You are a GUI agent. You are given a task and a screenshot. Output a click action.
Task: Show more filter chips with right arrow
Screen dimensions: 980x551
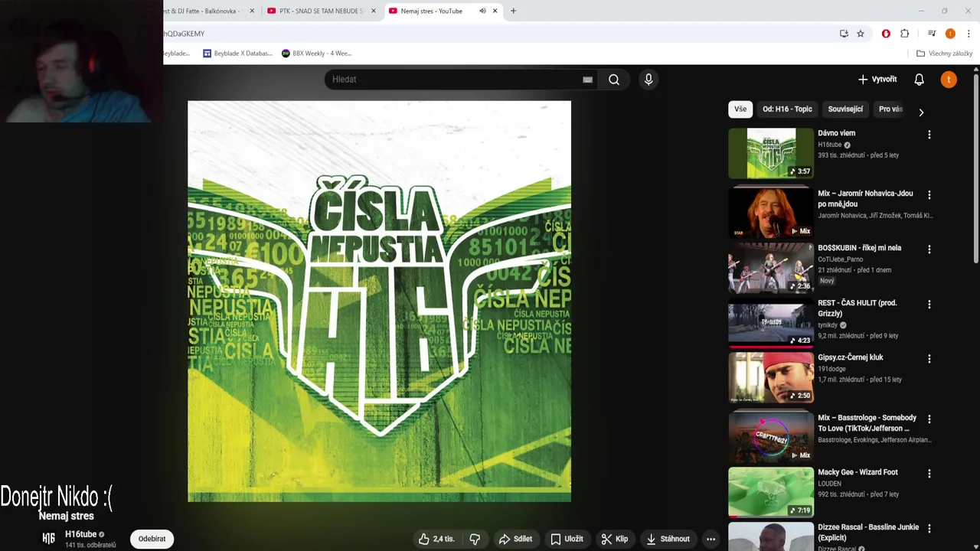[x=921, y=112]
